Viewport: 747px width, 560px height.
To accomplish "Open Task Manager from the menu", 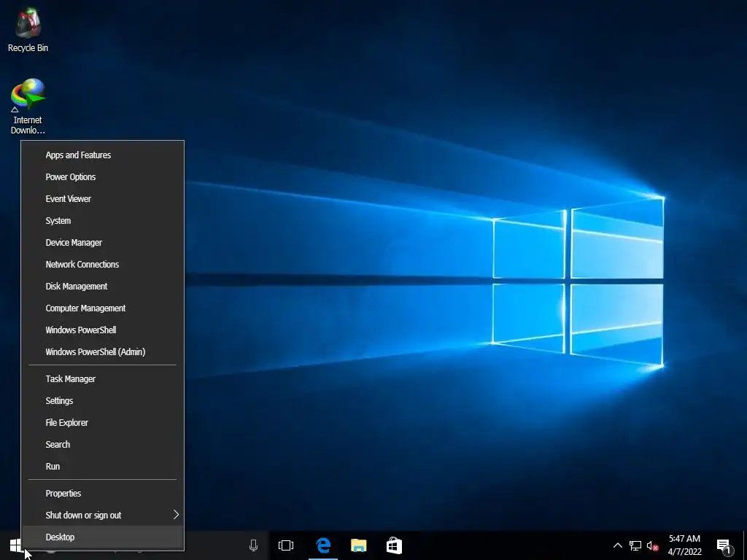I will pyautogui.click(x=102, y=378).
